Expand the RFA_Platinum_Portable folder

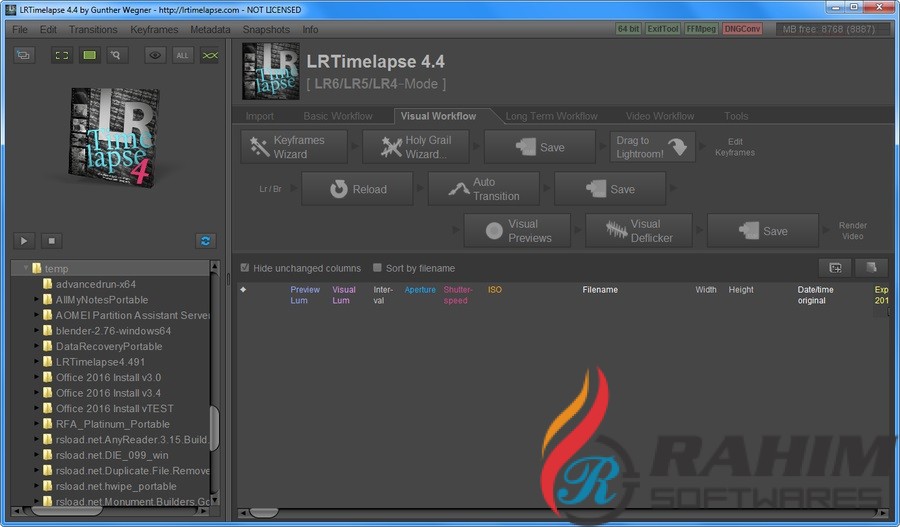tap(36, 423)
